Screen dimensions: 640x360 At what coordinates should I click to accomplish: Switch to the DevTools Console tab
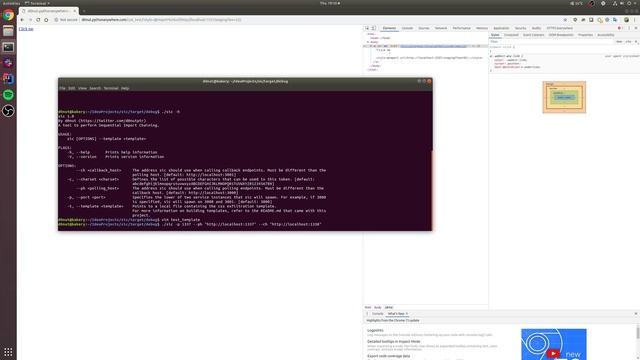tap(407, 28)
